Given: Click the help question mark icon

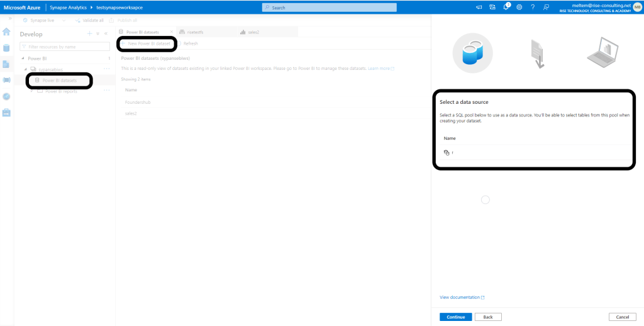Looking at the screenshot, I should [x=533, y=7].
